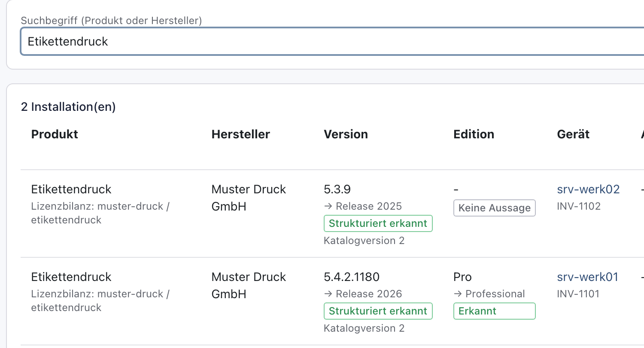Click the Lizenzbilanz text in srv-werk01 row
The height and width of the screenshot is (348, 644).
pyautogui.click(x=100, y=301)
